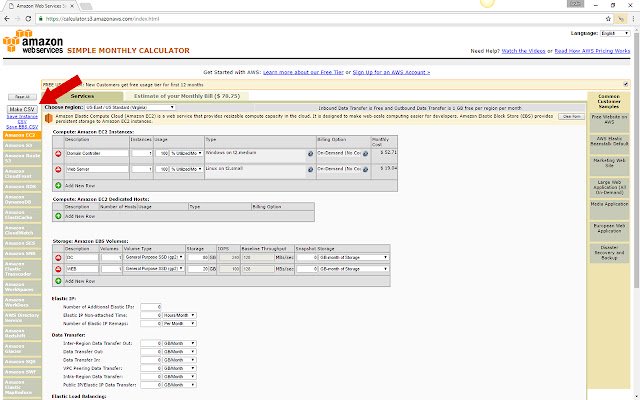Screen dimensions: 640x400
Task: Select Amazon EC2 in the sidebar
Action: (x=22, y=135)
